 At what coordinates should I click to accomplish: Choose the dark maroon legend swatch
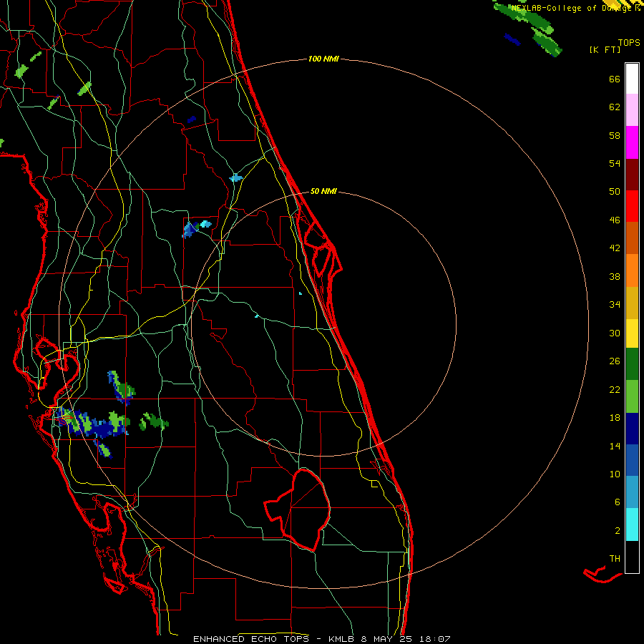(x=632, y=175)
